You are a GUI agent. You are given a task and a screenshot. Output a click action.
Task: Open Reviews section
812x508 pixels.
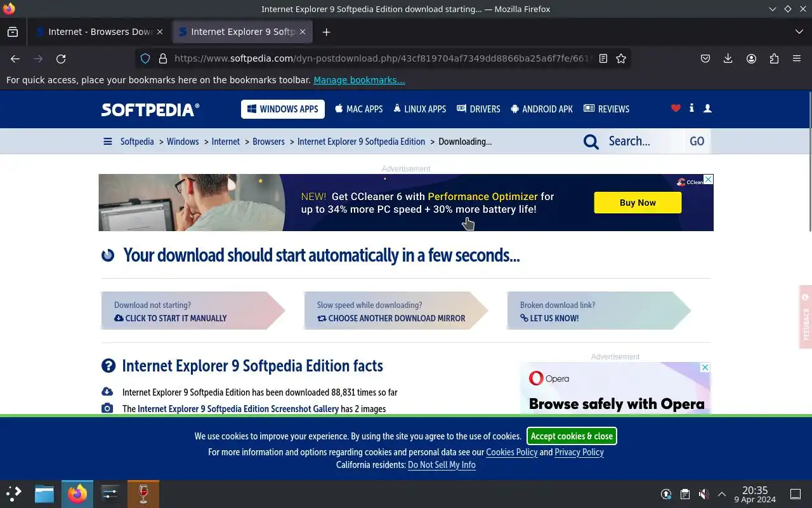coord(606,109)
